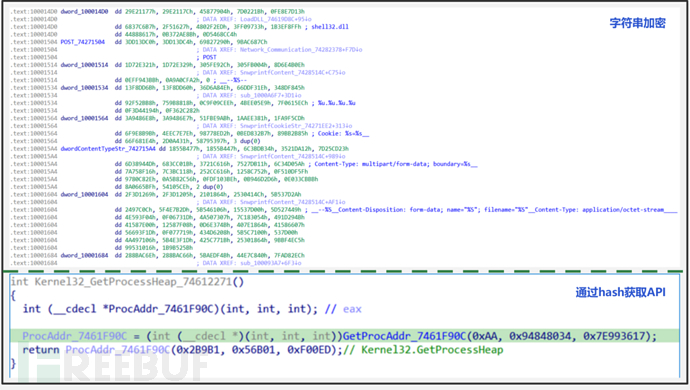Select the label dword_10001684

click(x=84, y=255)
